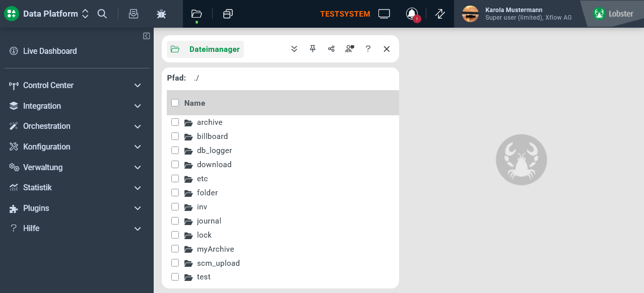Click the double chevron down icon
The image size is (644, 293).
tap(294, 49)
